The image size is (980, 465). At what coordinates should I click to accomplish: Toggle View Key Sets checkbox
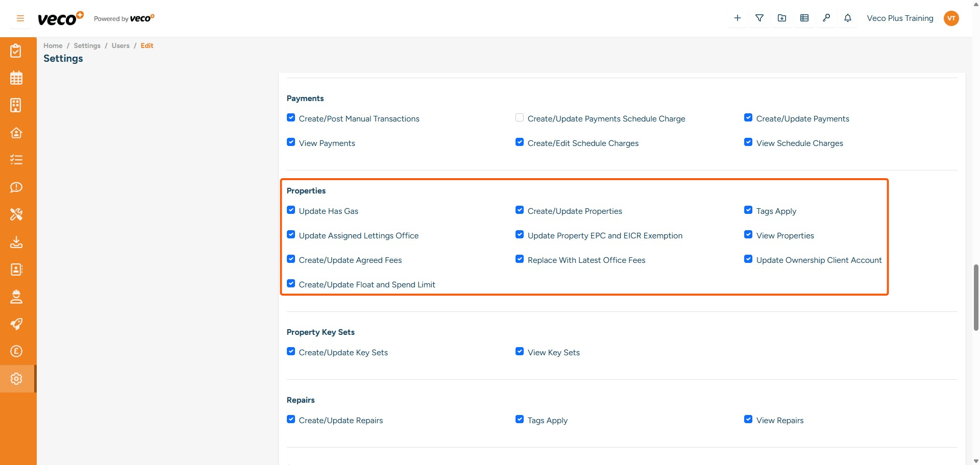tap(520, 352)
